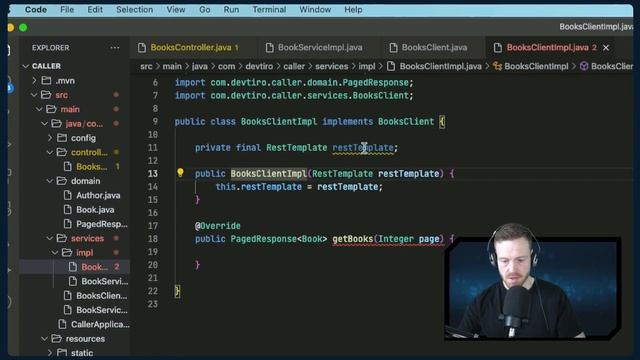Collapse the main folder
Viewport: 640px width, 360px height.
pyautogui.click(x=40, y=109)
